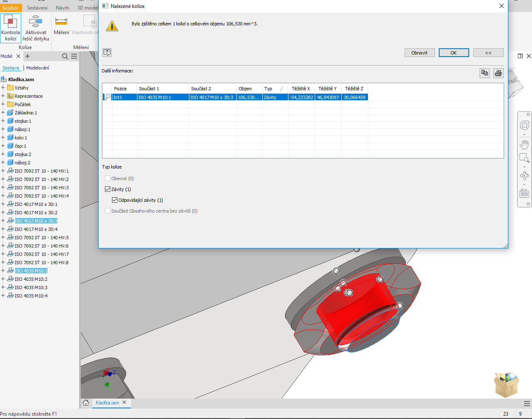Collapse details with the << button
The image size is (532, 419).
coord(488,53)
